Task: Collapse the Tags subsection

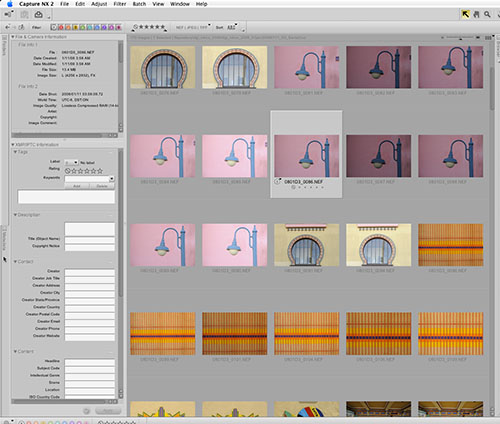Action: coord(15,152)
